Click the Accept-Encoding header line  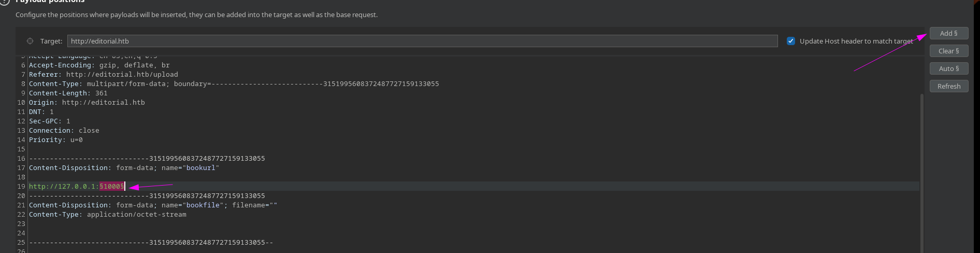(x=99, y=65)
